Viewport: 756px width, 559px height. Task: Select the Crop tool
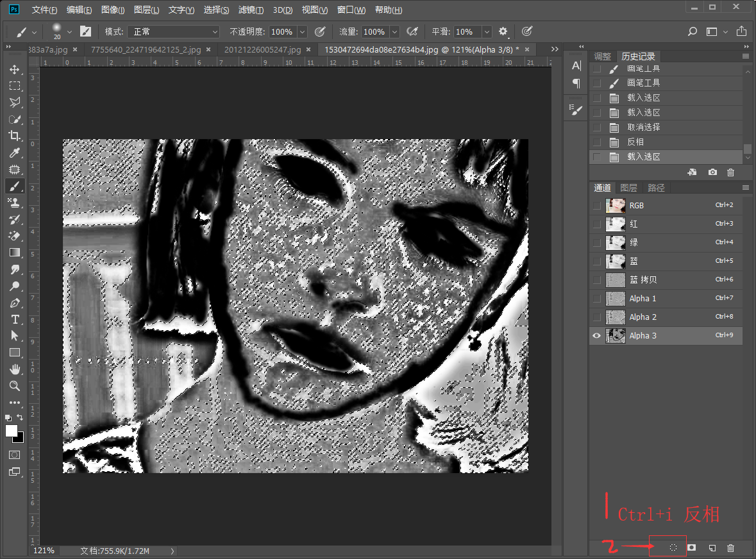14,136
